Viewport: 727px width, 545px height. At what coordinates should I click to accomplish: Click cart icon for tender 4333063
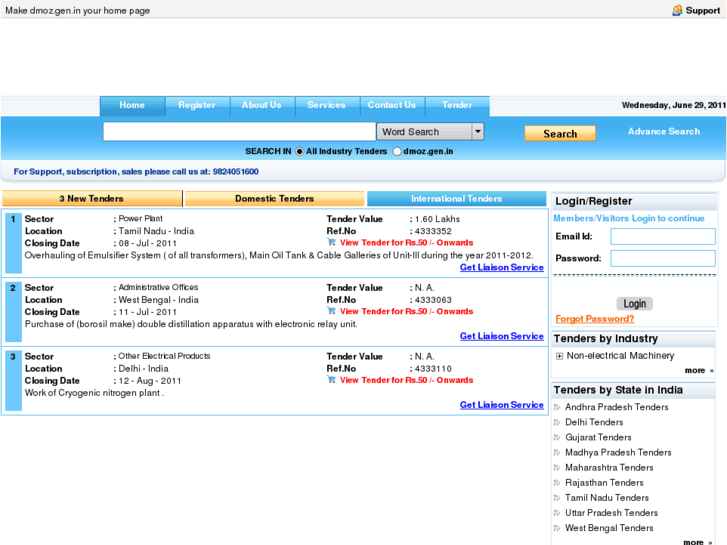[332, 311]
